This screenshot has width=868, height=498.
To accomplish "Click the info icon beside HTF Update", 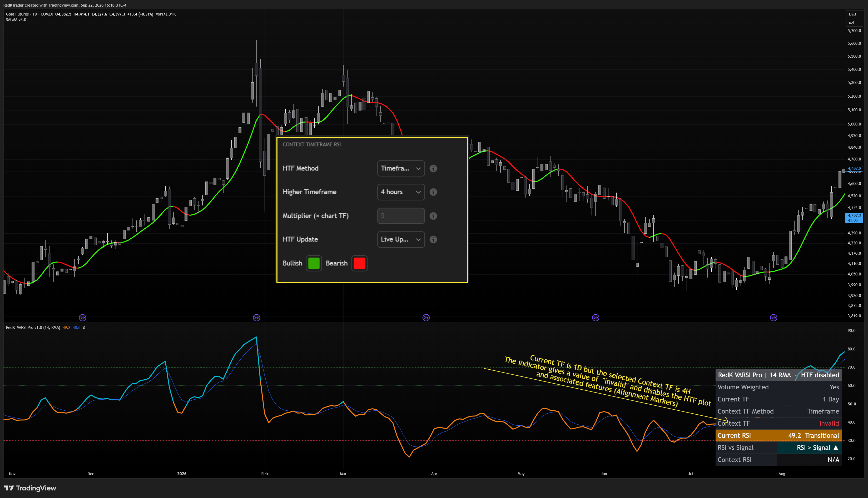I will (433, 239).
